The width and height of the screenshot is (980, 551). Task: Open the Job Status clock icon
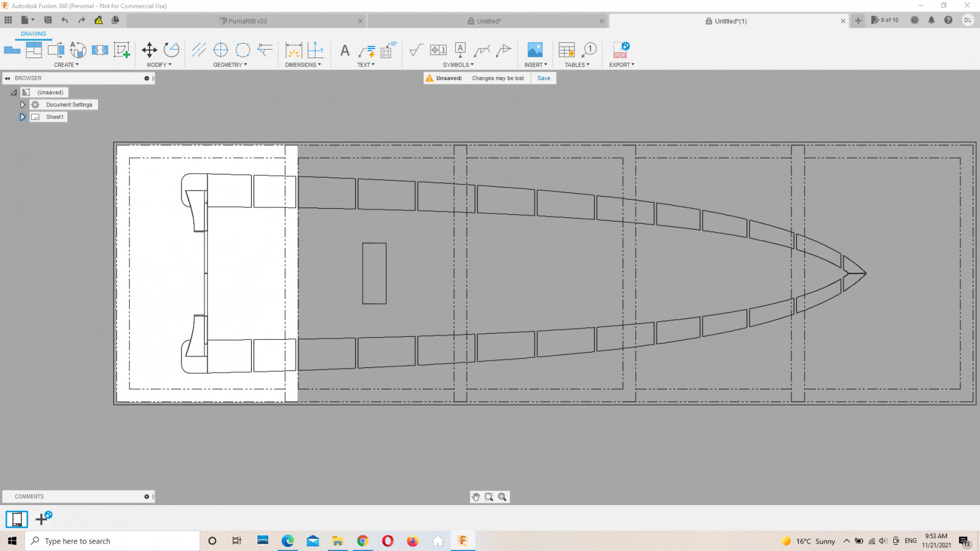tap(914, 20)
